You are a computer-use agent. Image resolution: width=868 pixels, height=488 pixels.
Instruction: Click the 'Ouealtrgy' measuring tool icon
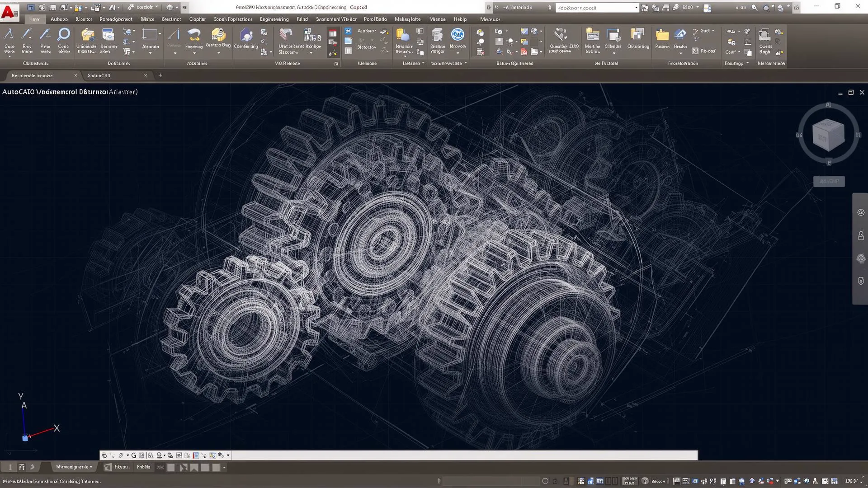point(561,35)
